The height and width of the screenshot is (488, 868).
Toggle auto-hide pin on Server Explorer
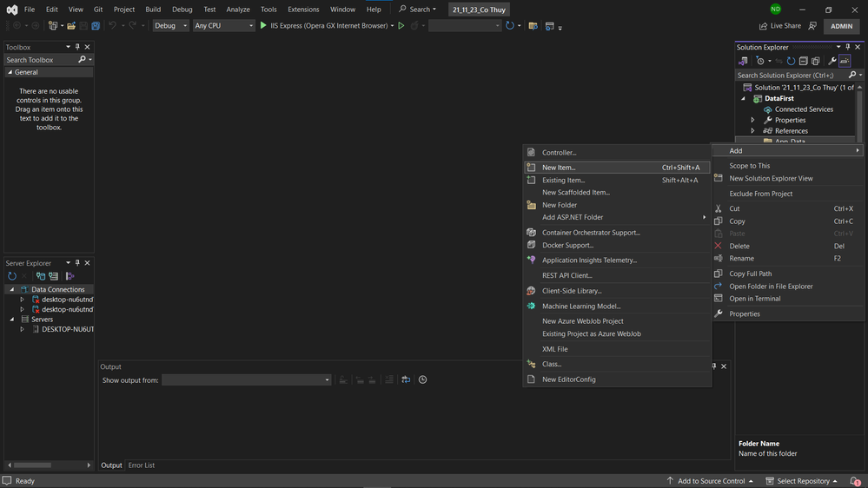tap(77, 263)
